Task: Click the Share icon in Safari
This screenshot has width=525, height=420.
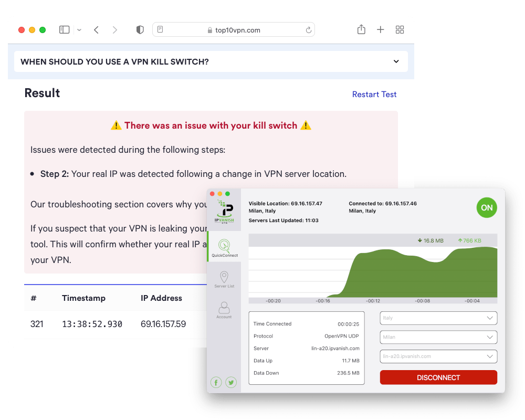Action: [x=361, y=30]
